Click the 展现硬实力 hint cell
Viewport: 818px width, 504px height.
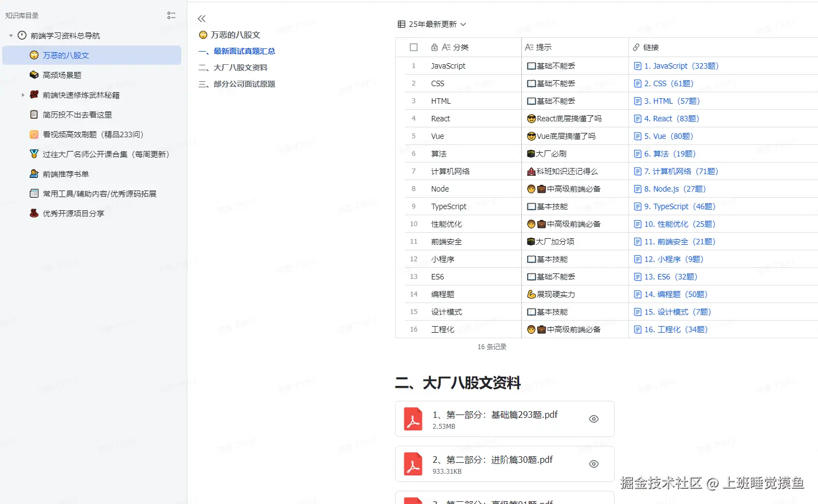[x=575, y=294]
